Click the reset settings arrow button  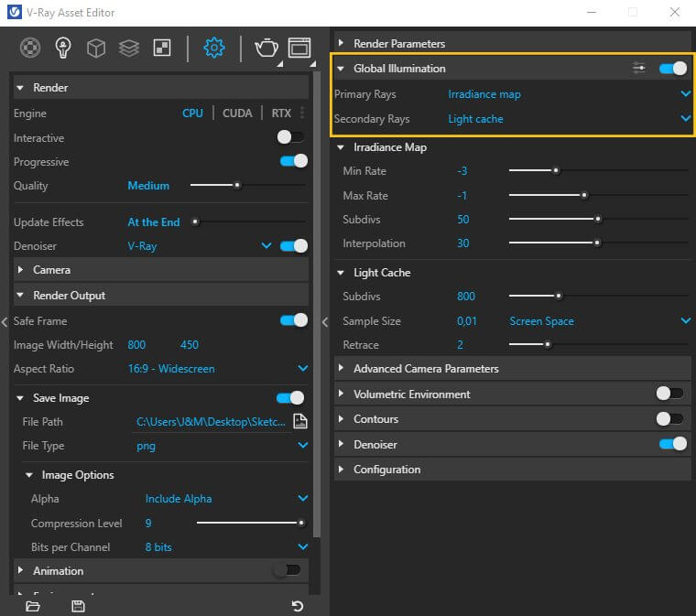[297, 606]
